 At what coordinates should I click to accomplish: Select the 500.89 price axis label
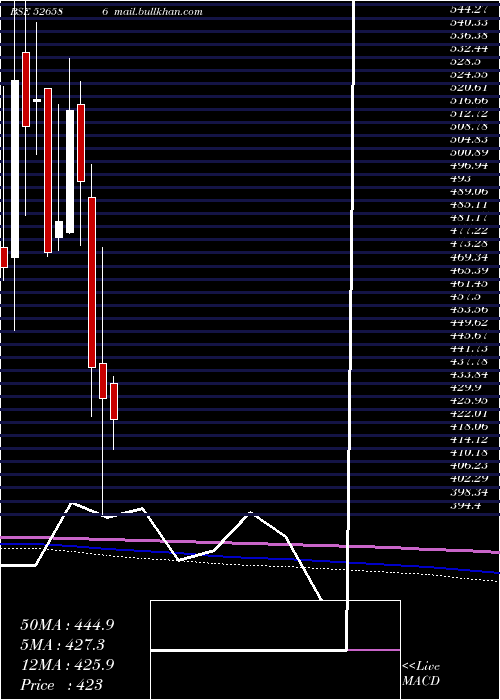pyautogui.click(x=468, y=152)
